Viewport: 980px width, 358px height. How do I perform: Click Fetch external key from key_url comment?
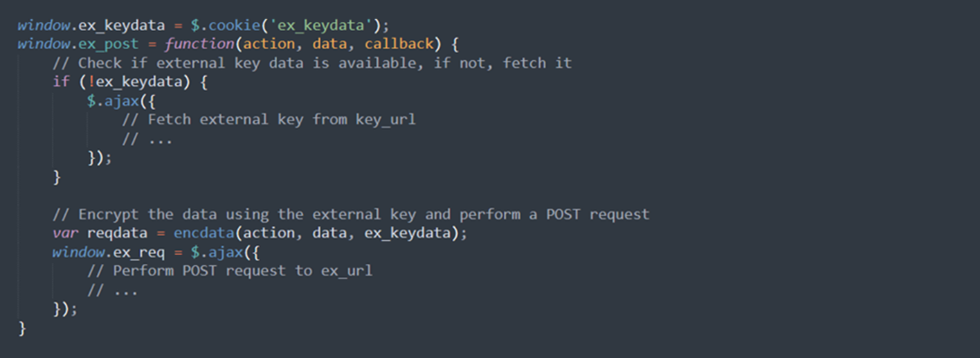tap(269, 120)
